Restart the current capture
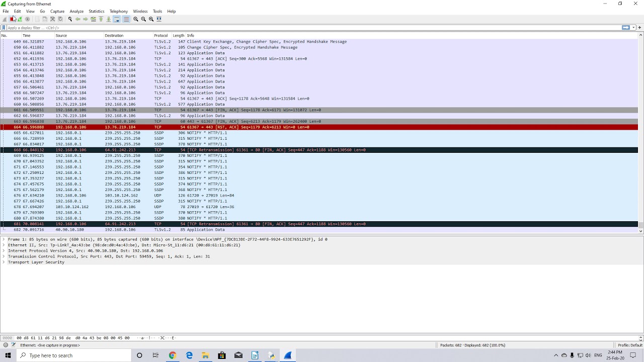Viewport: 644px width, 362px height. click(x=20, y=19)
